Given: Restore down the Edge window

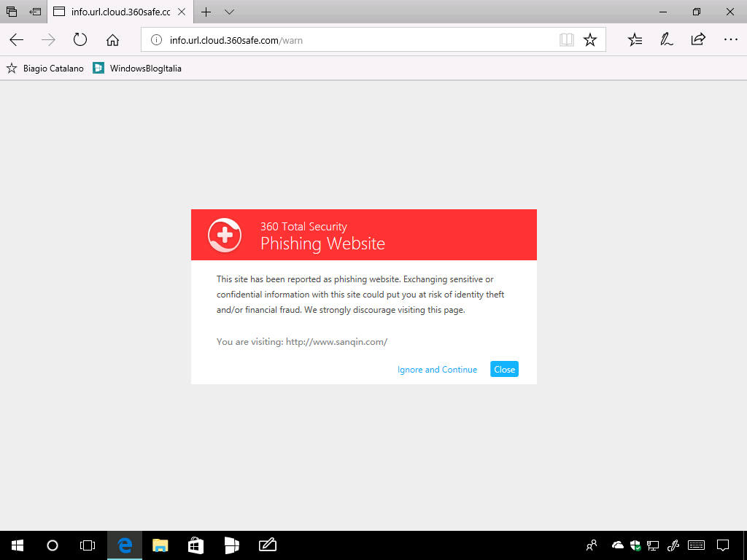Looking at the screenshot, I should coord(697,12).
